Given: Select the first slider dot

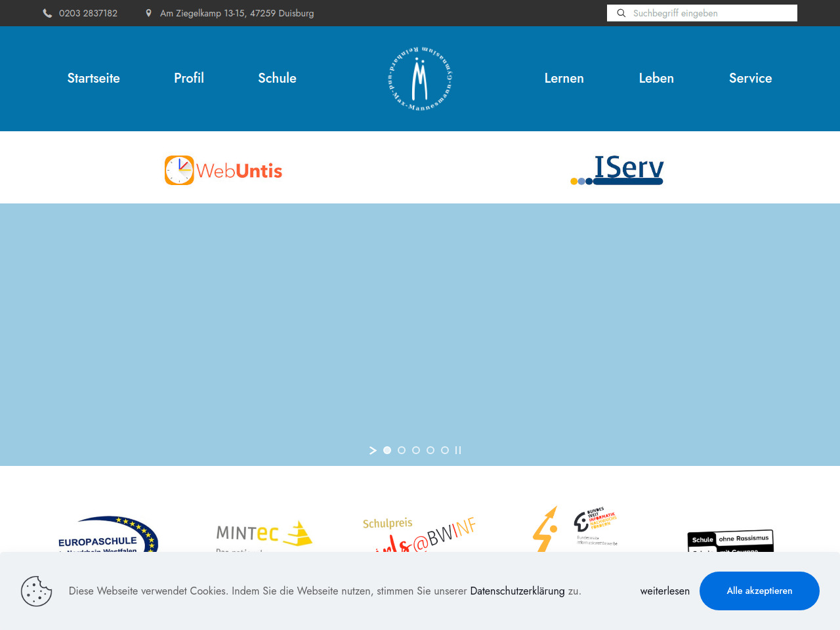Looking at the screenshot, I should (387, 450).
